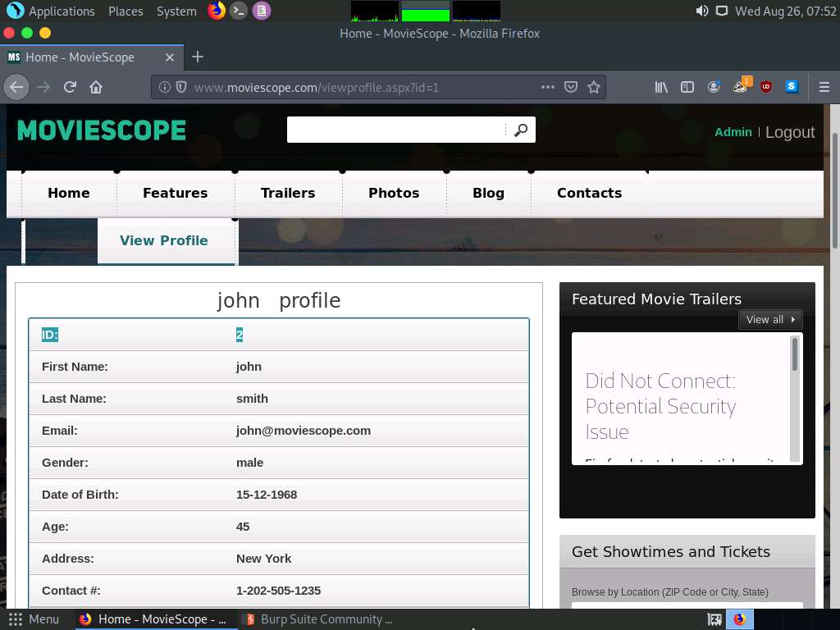840x630 pixels.
Task: Bookmark the page using the star icon
Action: (594, 87)
